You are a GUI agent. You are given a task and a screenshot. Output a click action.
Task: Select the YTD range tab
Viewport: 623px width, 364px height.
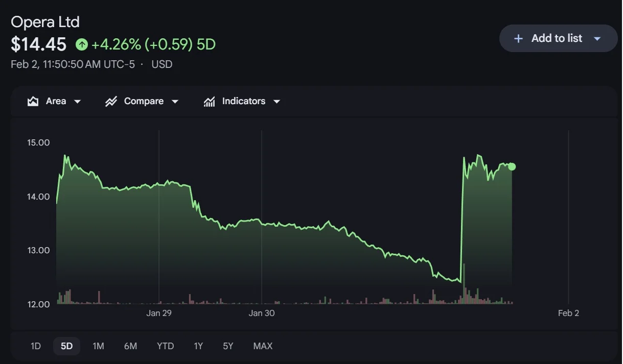click(165, 346)
